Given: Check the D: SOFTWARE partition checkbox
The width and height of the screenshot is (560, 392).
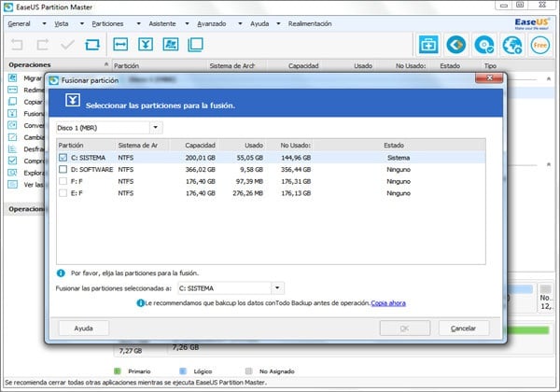Looking at the screenshot, I should pyautogui.click(x=63, y=169).
